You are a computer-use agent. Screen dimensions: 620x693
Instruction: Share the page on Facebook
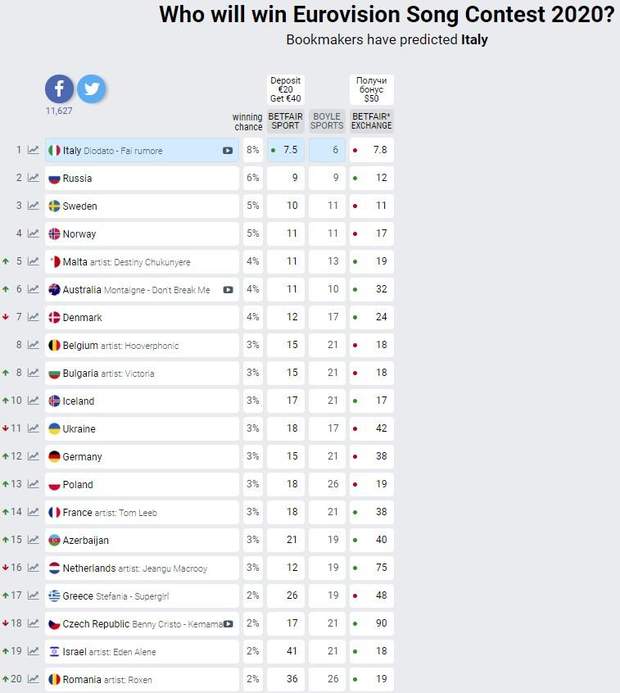(60, 89)
